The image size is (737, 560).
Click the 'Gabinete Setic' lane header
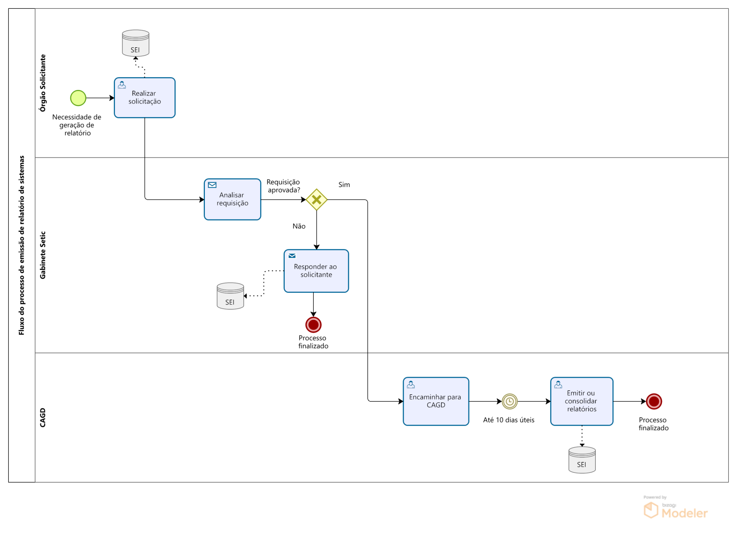coord(43,255)
